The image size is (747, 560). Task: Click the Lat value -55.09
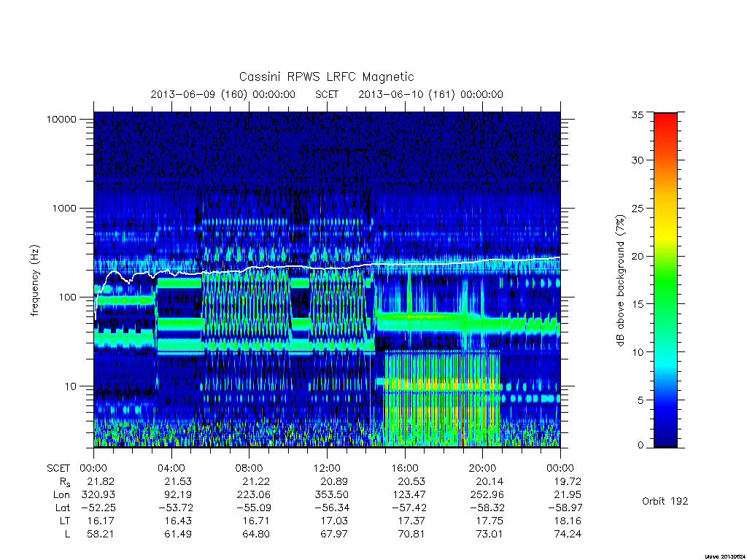coord(253,507)
